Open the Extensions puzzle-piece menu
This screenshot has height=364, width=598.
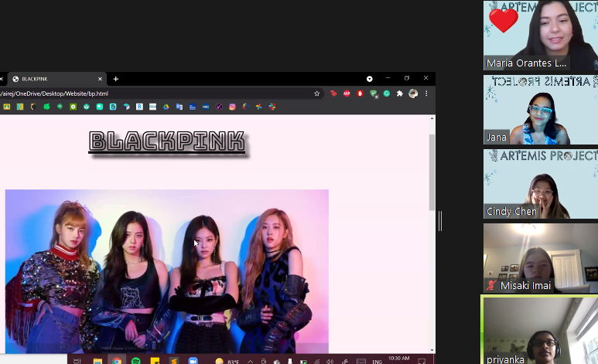[400, 94]
